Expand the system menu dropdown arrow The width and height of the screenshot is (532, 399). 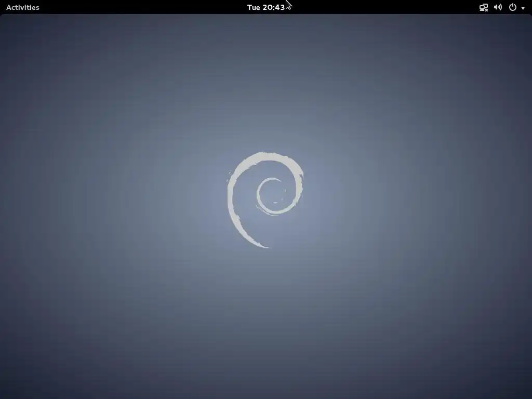[523, 8]
